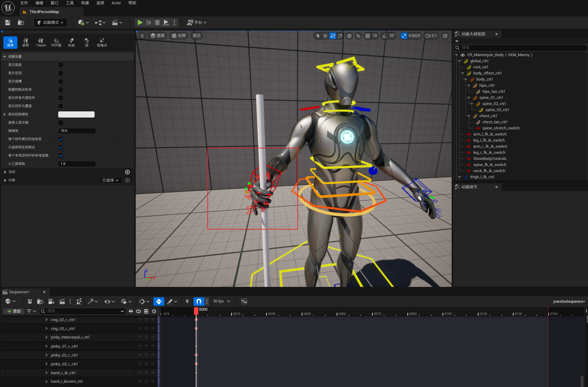Expand the 空间 section
The image size is (588, 387).
click(x=5, y=172)
